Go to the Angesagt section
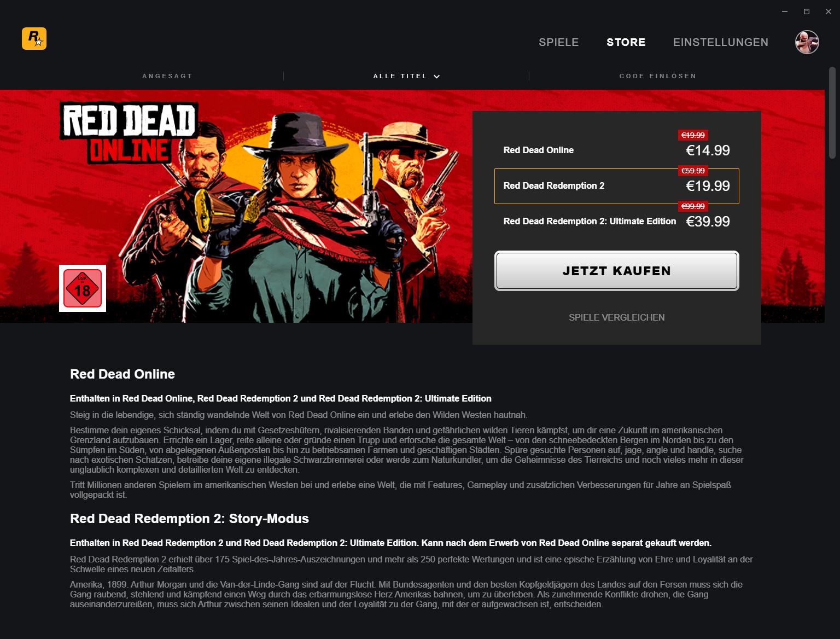Viewport: 840px width, 639px height. coord(167,76)
